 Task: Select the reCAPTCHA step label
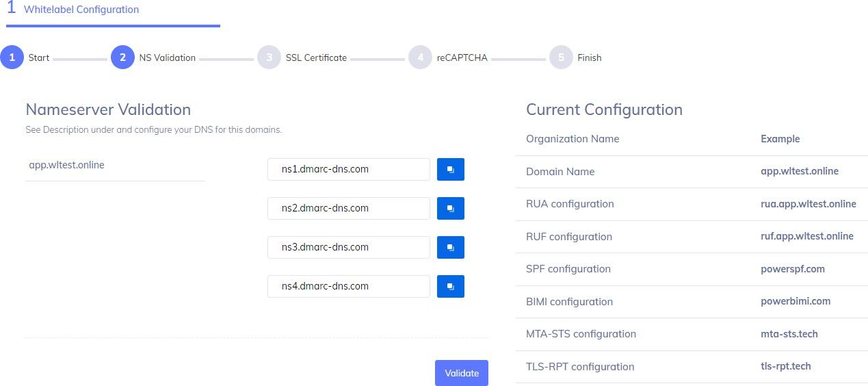[462, 57]
